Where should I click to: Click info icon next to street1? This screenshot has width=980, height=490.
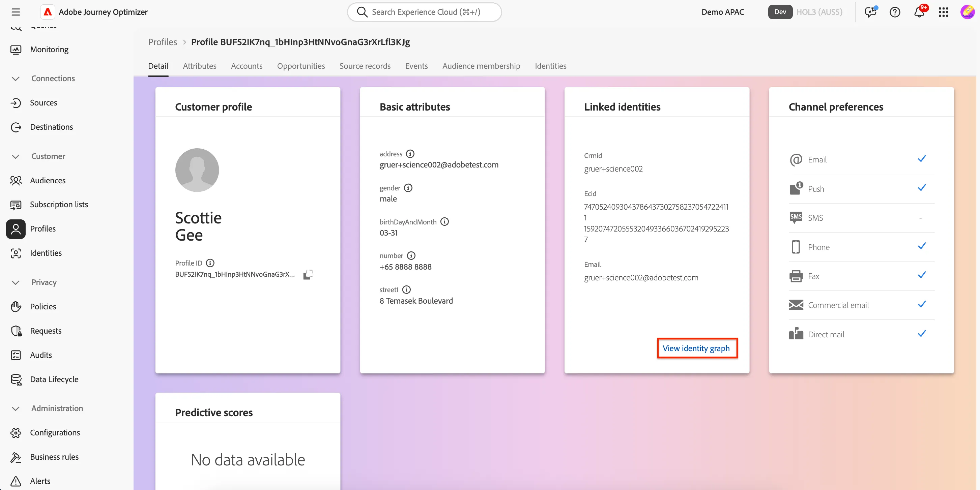pyautogui.click(x=407, y=290)
